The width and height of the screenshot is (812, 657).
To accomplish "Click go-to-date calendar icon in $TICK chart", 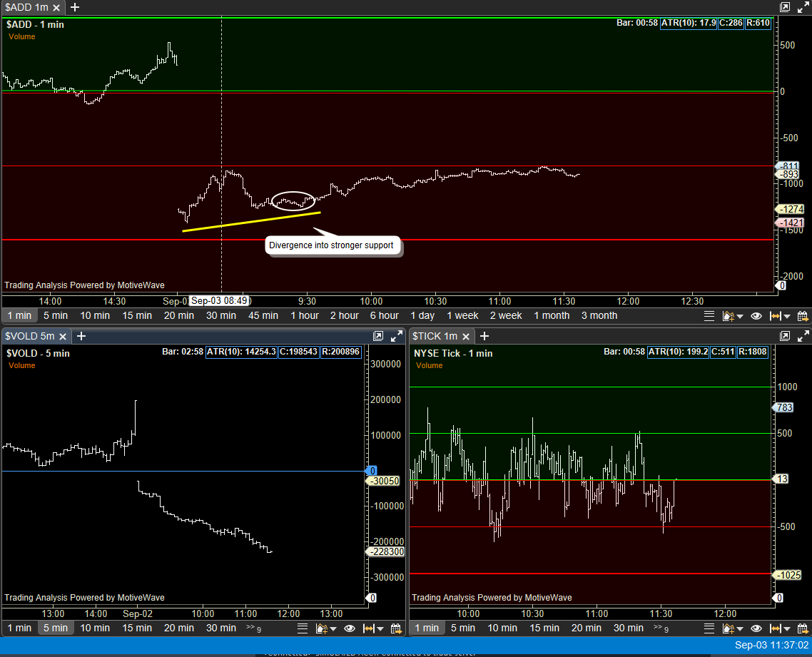I will point(803,628).
